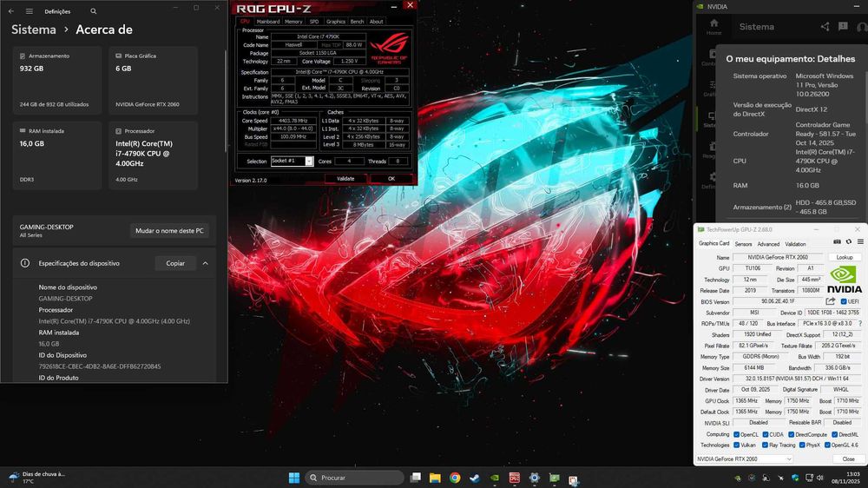This screenshot has height=488, width=868.
Task: Click the Settings back arrow
Action: click(x=11, y=11)
